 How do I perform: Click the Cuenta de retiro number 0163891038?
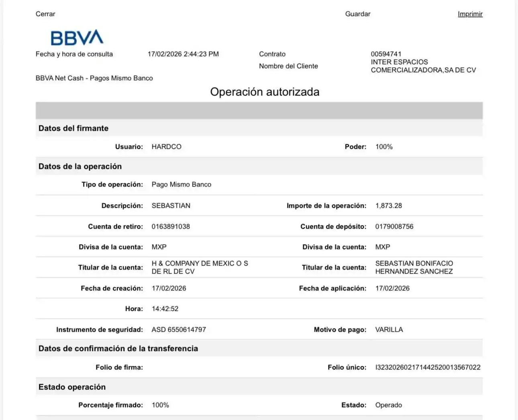(171, 227)
